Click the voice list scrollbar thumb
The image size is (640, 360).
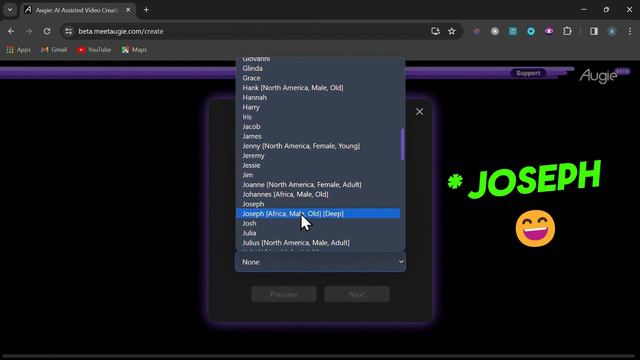coord(402,144)
